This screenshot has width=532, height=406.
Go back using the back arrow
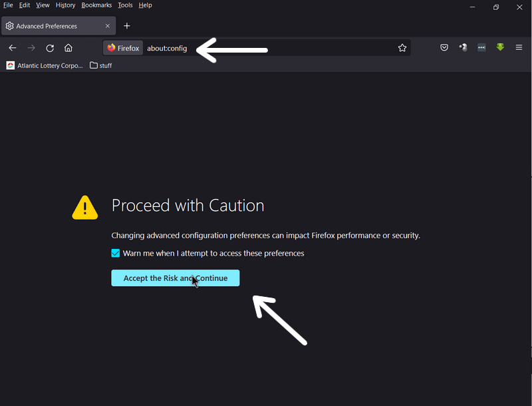pos(13,48)
